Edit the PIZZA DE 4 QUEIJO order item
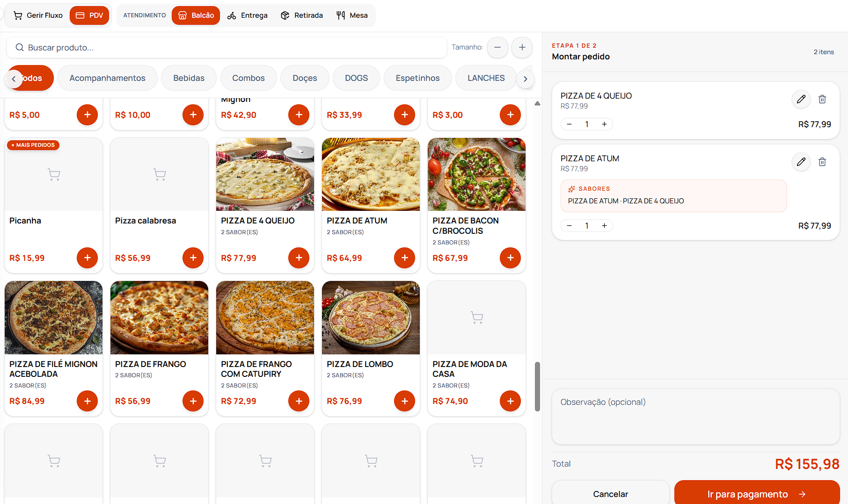 pos(801,99)
